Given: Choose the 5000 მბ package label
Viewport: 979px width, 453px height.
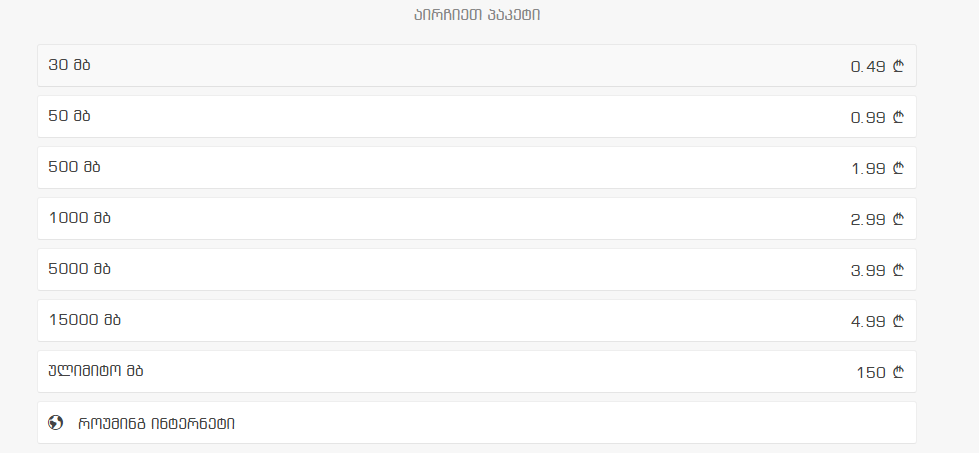Looking at the screenshot, I should 79,269.
